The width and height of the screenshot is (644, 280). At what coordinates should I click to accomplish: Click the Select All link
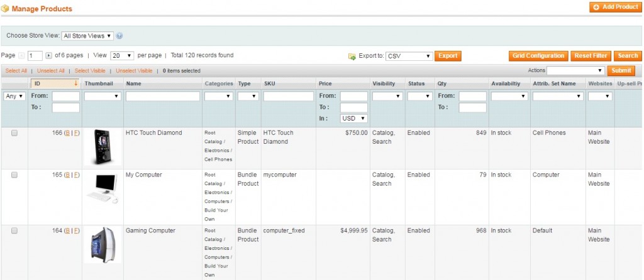tap(16, 71)
